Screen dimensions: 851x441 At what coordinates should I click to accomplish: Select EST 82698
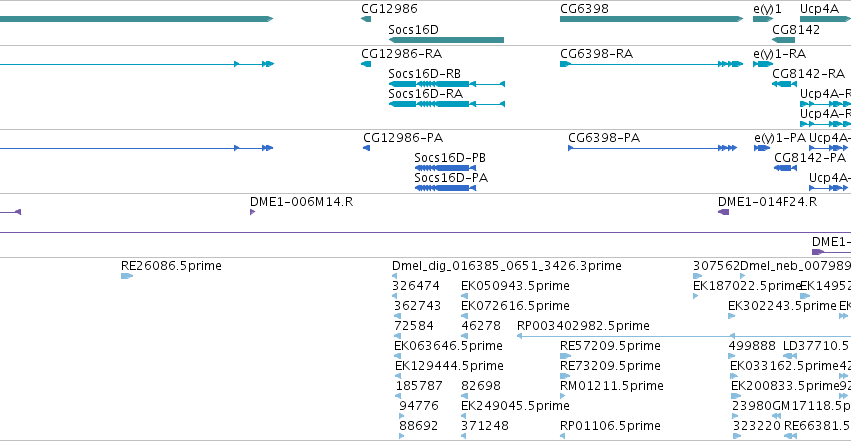point(481,386)
